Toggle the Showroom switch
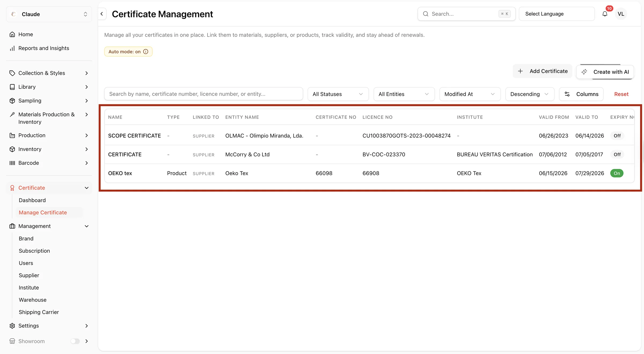The image size is (644, 354). 75,341
